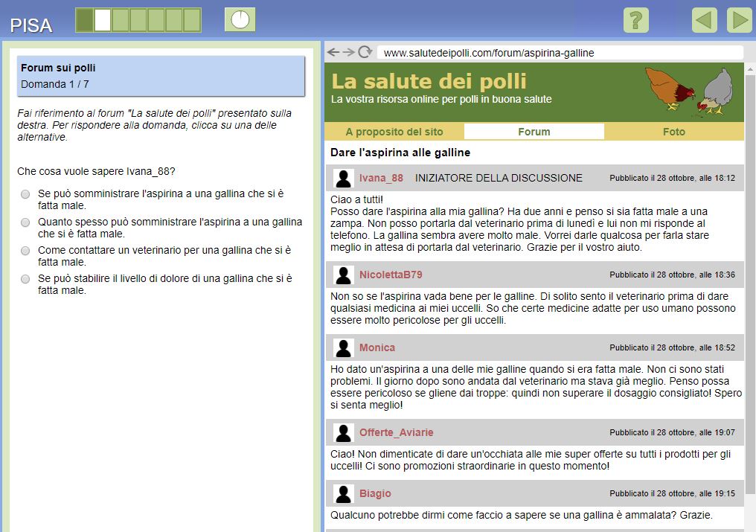Select the Forum tab
756x532 pixels.
point(534,132)
